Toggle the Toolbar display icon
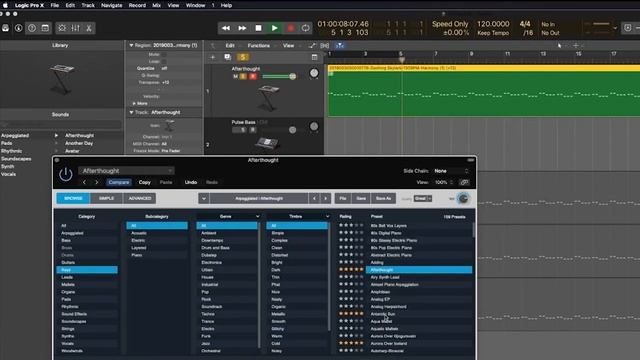The width and height of the screenshot is (640, 360). [45, 28]
